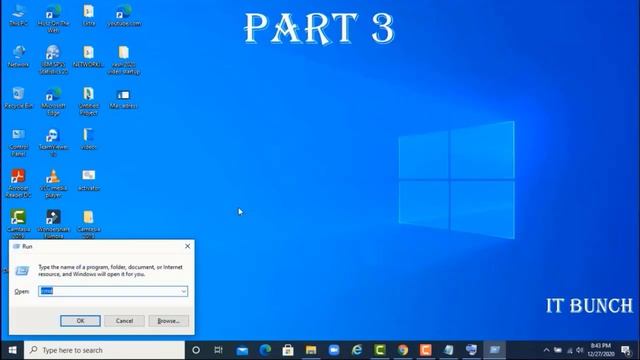Open the taskbar clock and date
Viewport: 640px width, 360px height.
(x=601, y=350)
